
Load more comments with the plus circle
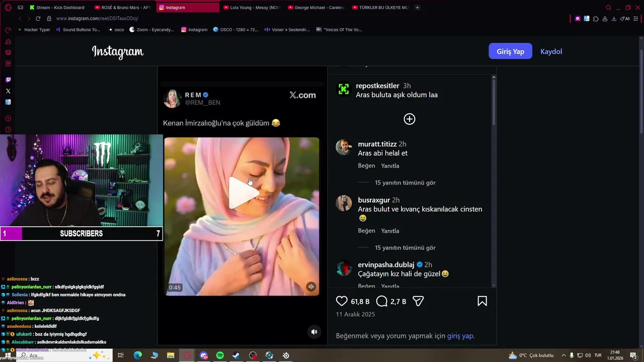(x=410, y=119)
